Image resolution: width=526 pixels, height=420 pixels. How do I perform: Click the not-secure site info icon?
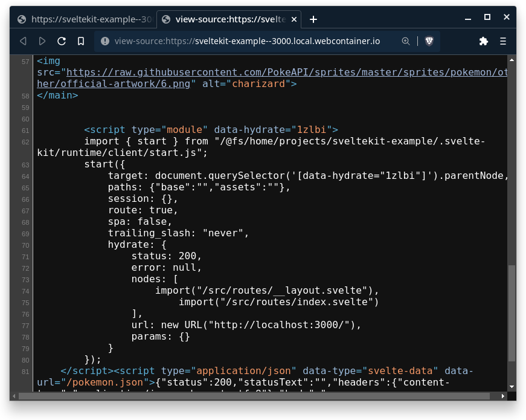(105, 41)
